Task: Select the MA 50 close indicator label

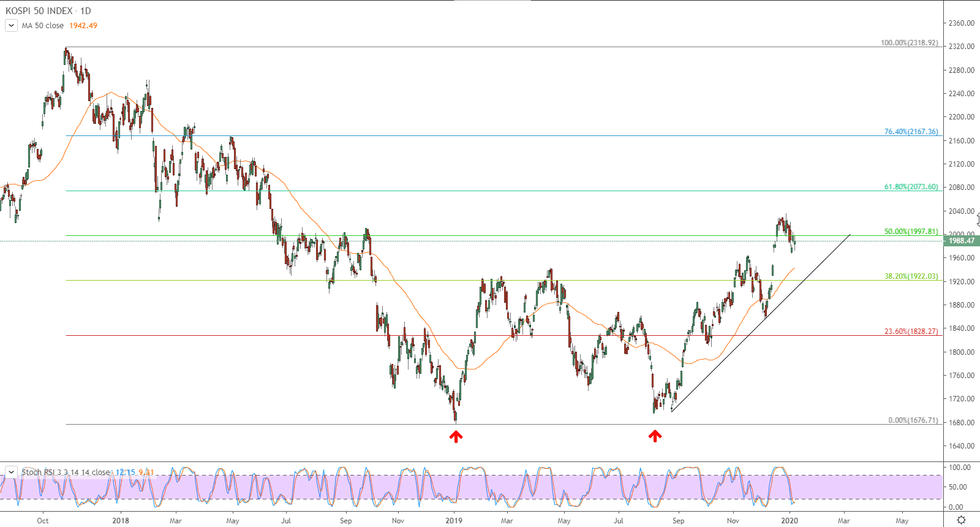Action: (43, 26)
